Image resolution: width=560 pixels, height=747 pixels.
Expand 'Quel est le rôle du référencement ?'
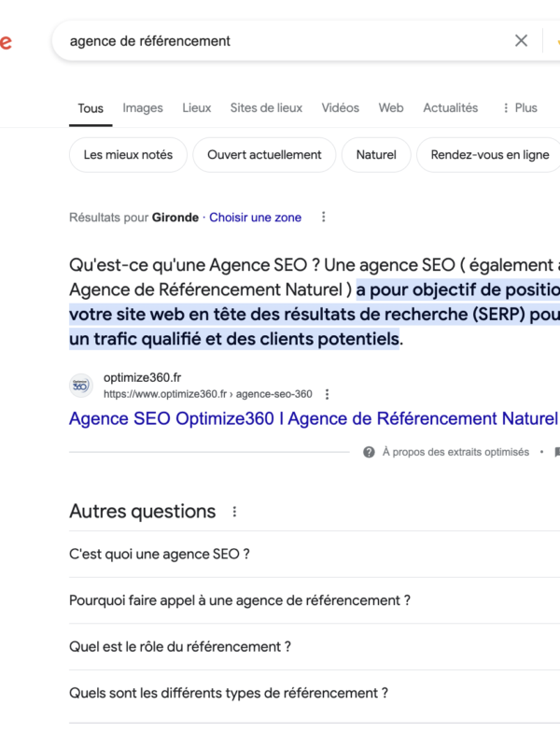click(180, 646)
